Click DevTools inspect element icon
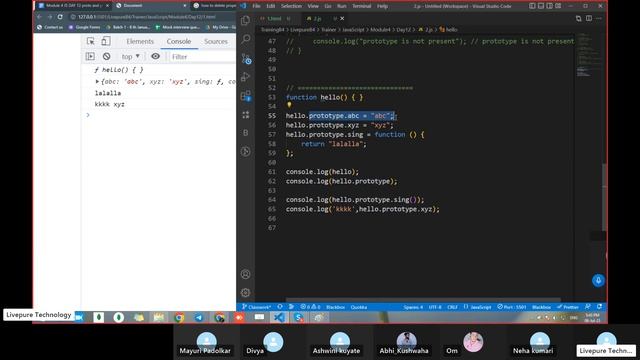The image size is (640, 360). pos(91,41)
